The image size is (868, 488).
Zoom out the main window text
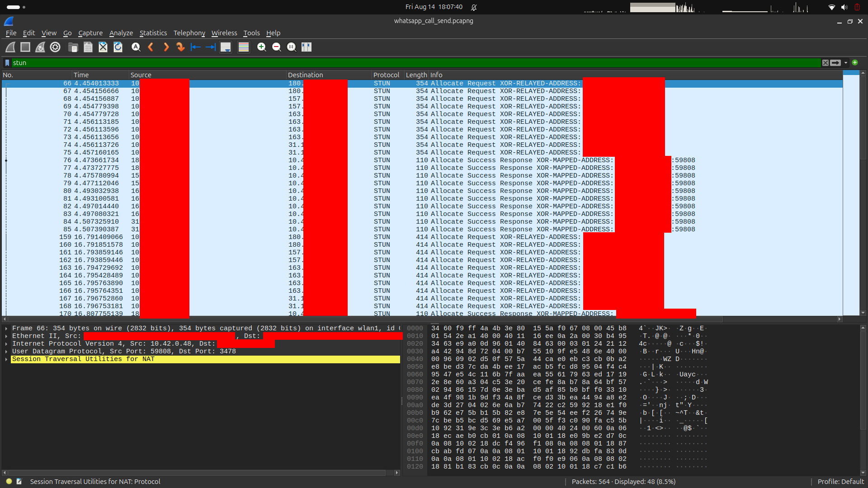point(277,47)
